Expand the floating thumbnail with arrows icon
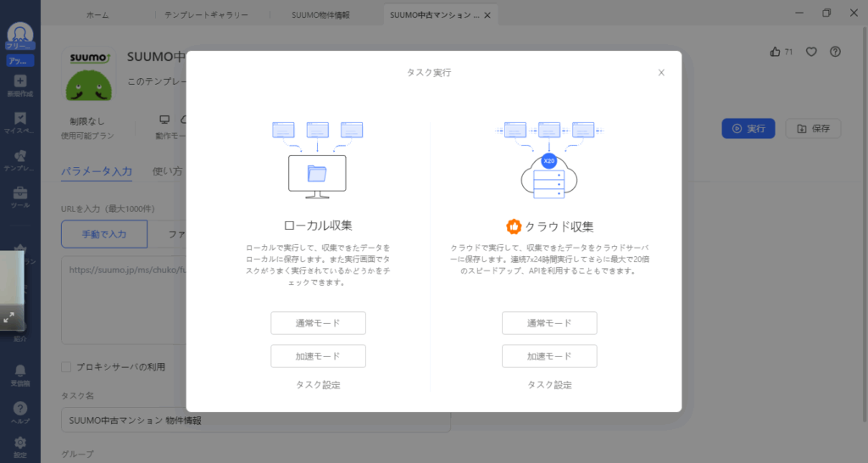This screenshot has width=868, height=463. click(8, 318)
